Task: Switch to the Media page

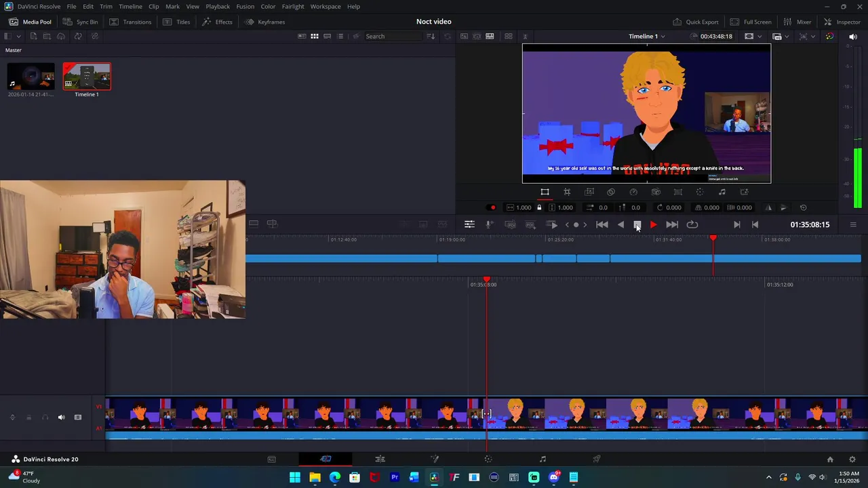Action: (x=271, y=459)
